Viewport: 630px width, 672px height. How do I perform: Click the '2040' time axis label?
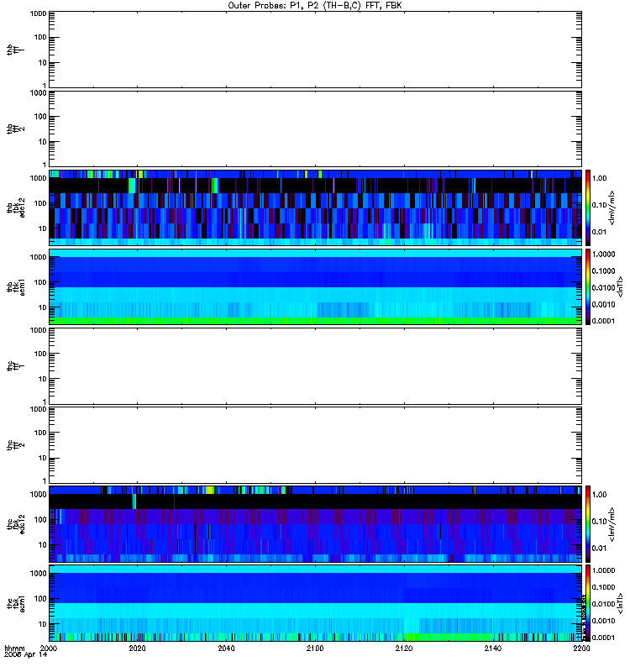pyautogui.click(x=226, y=648)
